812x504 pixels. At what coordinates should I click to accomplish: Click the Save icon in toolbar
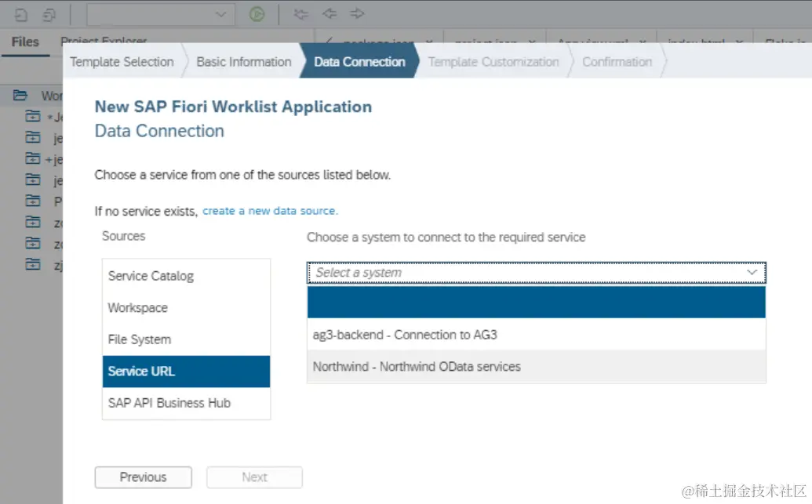pos(22,14)
